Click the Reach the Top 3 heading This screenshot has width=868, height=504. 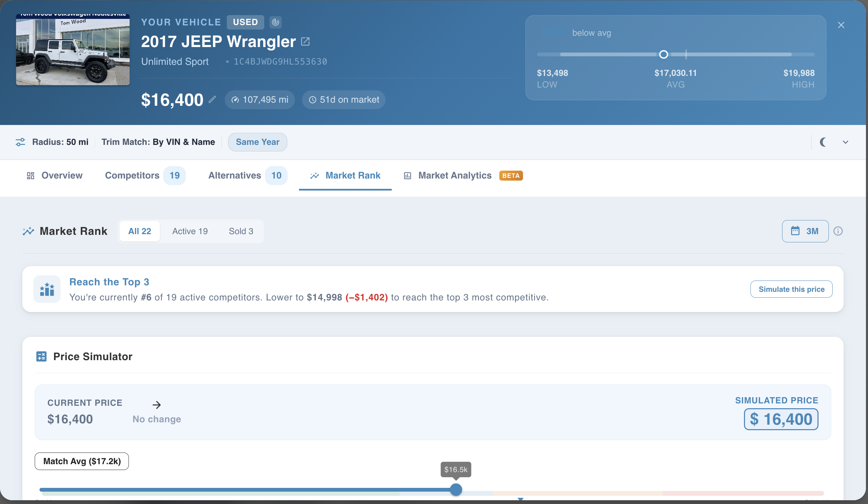[109, 282]
